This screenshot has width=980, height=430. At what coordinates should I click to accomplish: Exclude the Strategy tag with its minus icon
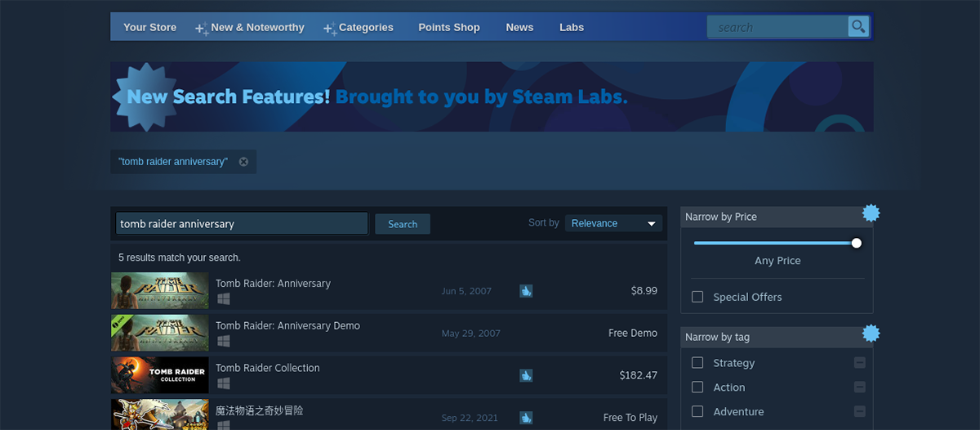point(860,363)
